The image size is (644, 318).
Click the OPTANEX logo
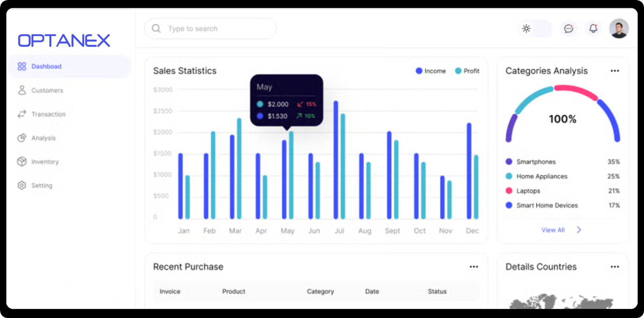pyautogui.click(x=64, y=41)
